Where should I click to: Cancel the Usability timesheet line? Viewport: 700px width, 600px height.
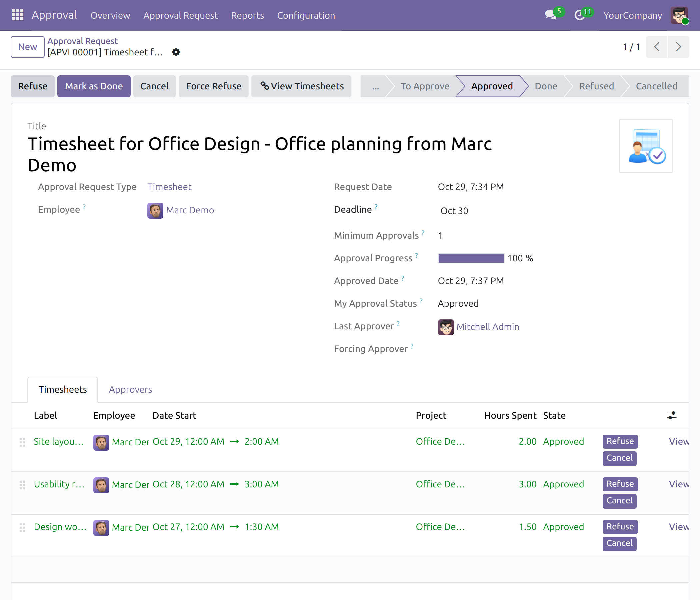click(619, 501)
